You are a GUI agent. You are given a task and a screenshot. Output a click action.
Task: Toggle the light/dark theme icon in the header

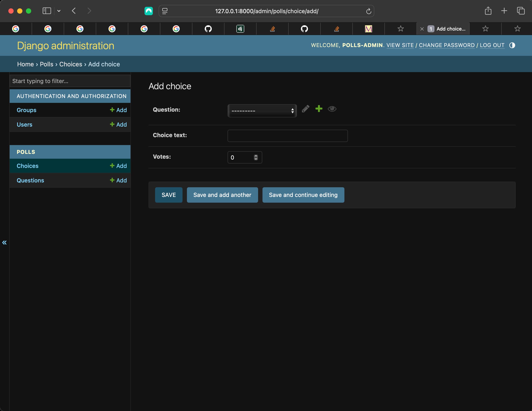point(512,45)
